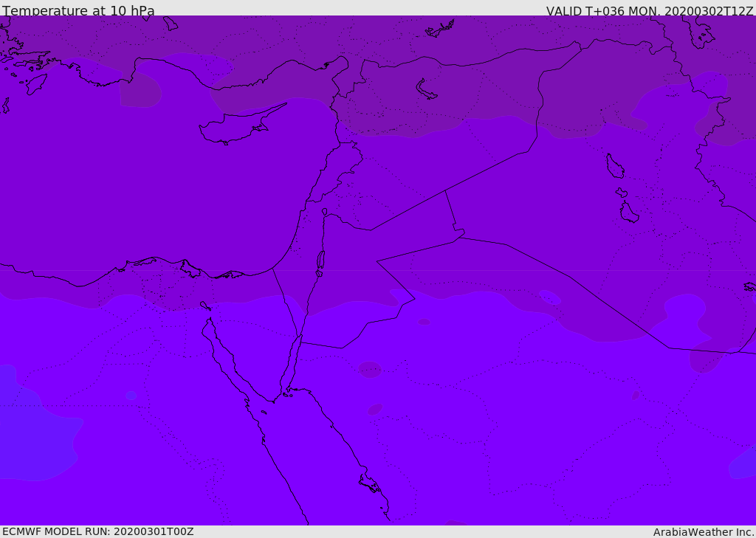Click the '20200301T00Z' model run date
This screenshot has height=538, width=756.
[153, 531]
